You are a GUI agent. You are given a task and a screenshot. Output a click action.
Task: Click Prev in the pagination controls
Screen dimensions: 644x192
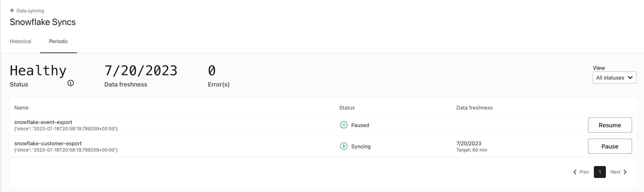[584, 172]
